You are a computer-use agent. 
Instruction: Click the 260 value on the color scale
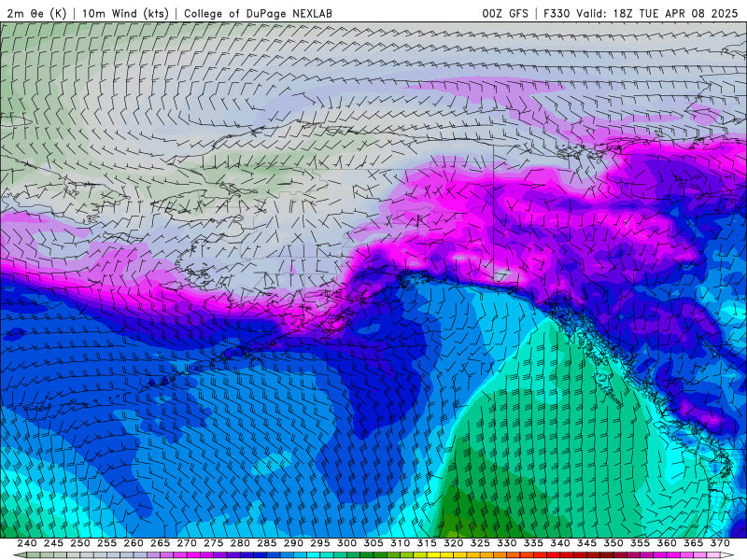[134, 543]
